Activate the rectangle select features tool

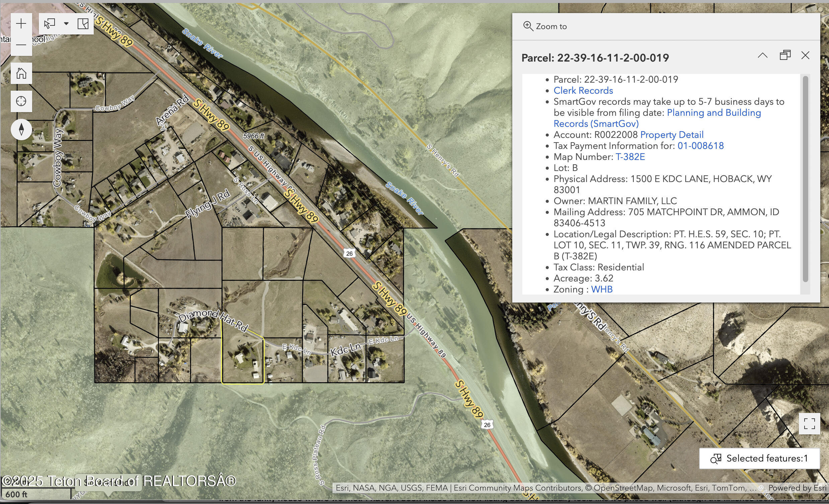50,23
